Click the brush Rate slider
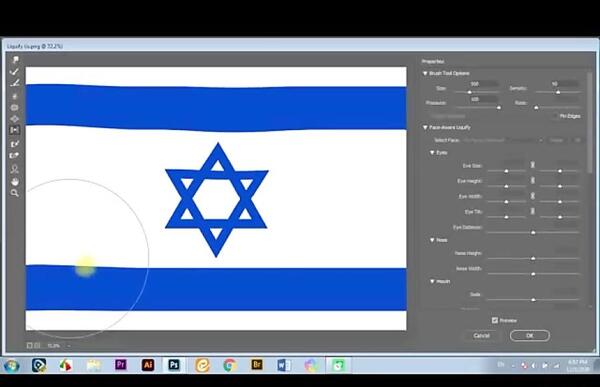Image resolution: width=600 pixels, height=387 pixels. tap(558, 108)
